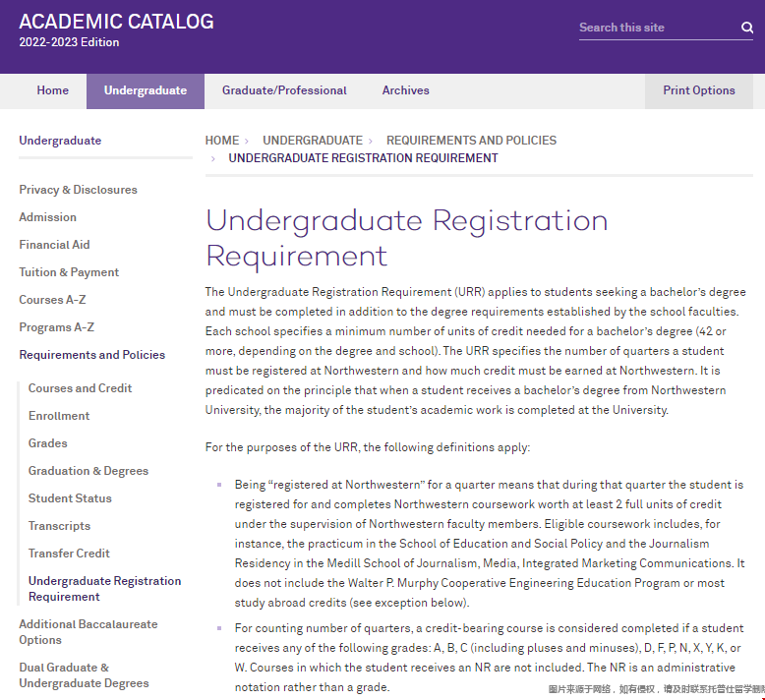Click the ACADEMIC CATALOG site title
The width and height of the screenshot is (765, 700).
[x=116, y=22]
